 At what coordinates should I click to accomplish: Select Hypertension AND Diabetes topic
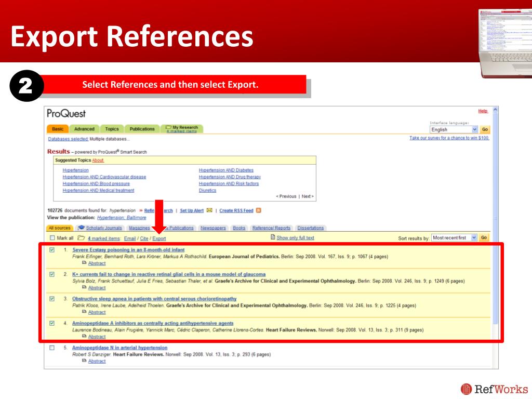coord(226,170)
